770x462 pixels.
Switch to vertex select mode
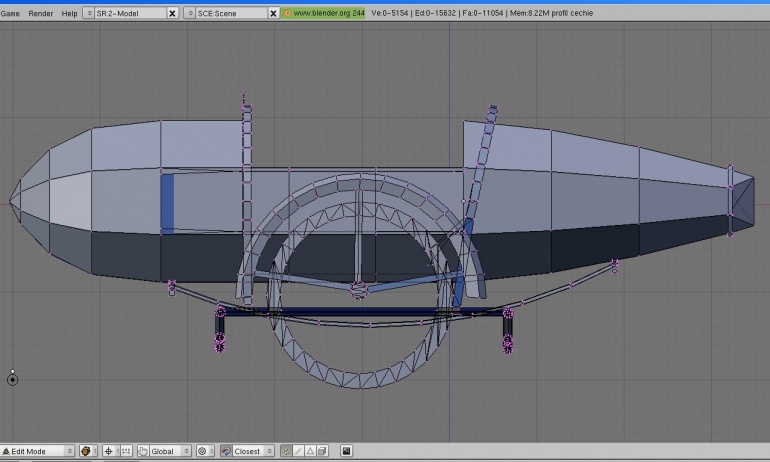[286, 451]
